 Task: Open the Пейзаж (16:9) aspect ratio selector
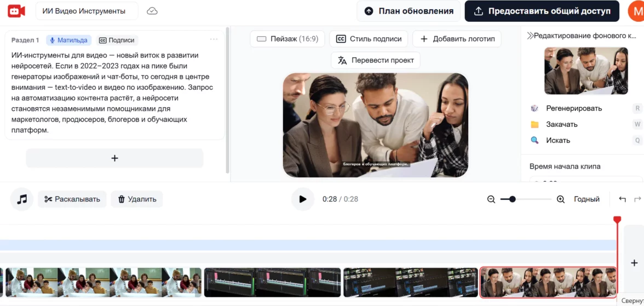pos(287,39)
